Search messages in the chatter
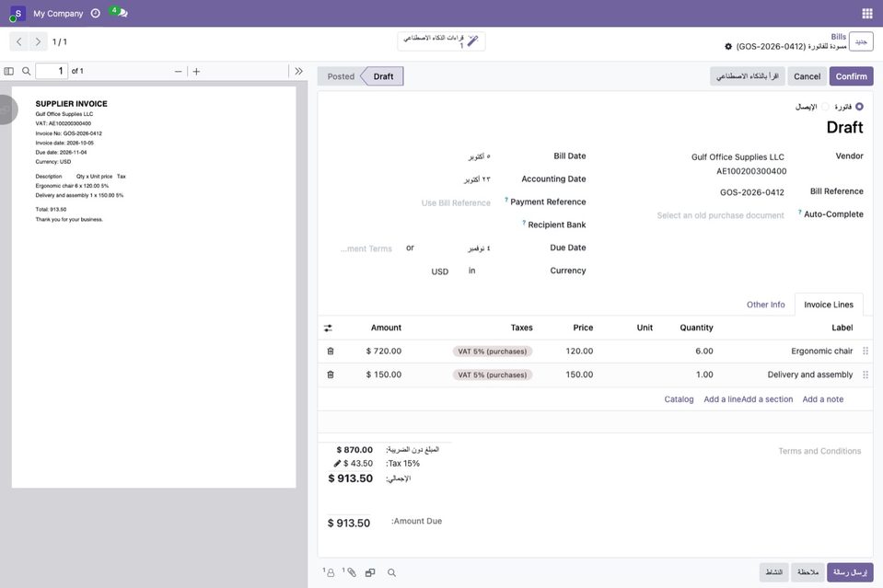The width and height of the screenshot is (883, 588). click(x=391, y=572)
